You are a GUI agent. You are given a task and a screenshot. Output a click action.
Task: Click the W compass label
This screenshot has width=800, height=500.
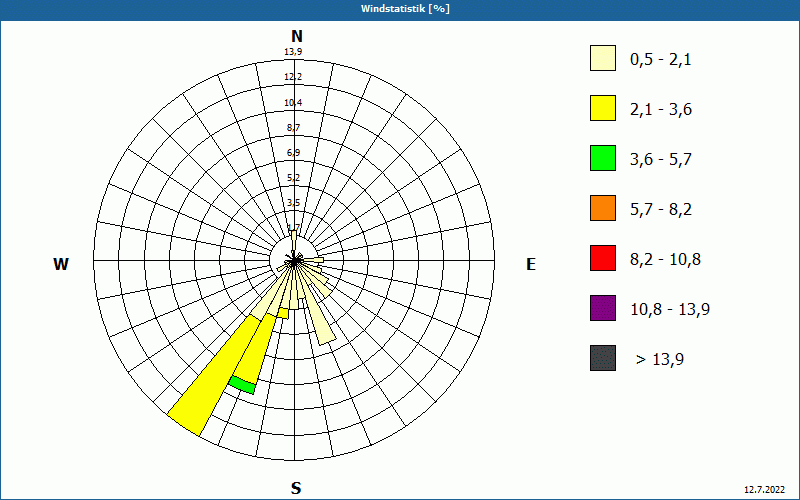61,264
